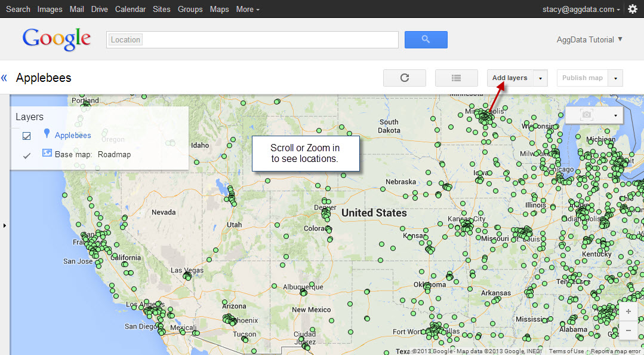This screenshot has width=644, height=355.
Task: Click the Location search input field
Action: [252, 39]
